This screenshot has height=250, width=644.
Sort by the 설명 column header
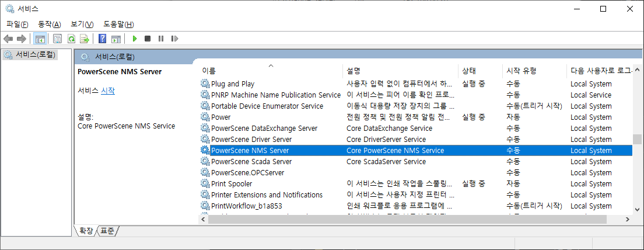click(400, 71)
